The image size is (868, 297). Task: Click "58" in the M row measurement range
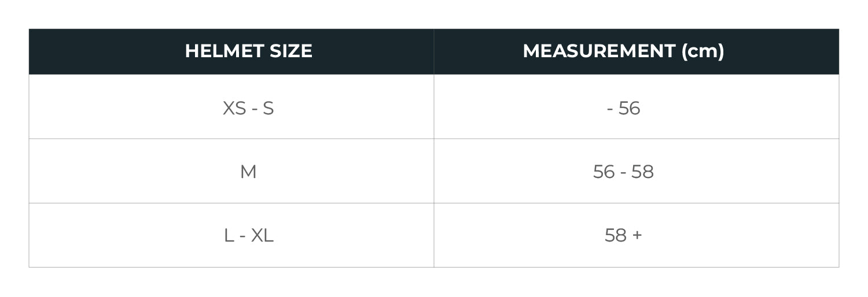tap(642, 172)
